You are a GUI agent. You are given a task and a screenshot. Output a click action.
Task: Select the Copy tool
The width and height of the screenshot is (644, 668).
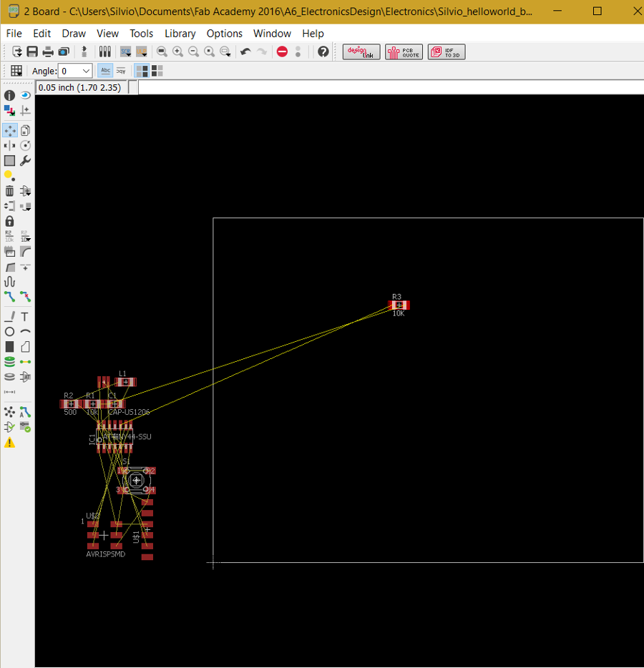[26, 130]
